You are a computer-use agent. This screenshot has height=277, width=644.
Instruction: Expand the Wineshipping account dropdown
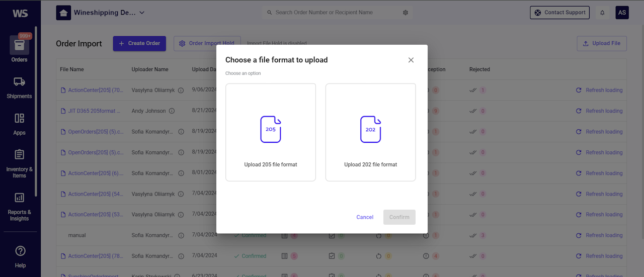point(141,13)
